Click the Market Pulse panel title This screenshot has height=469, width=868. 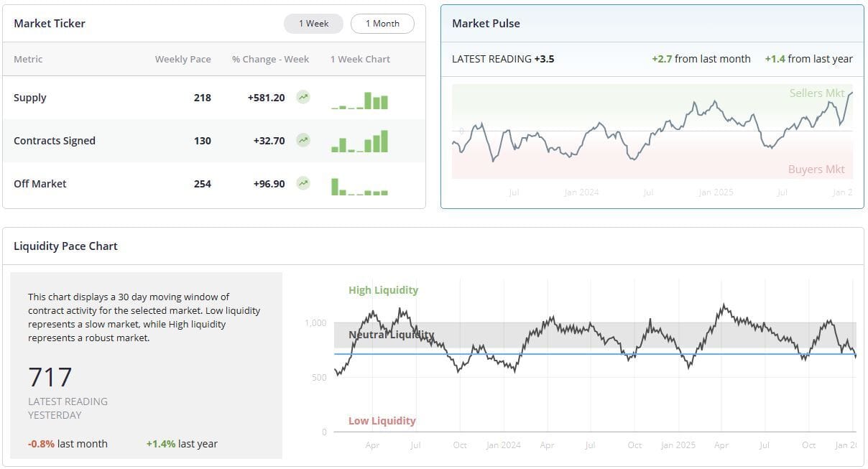[486, 23]
